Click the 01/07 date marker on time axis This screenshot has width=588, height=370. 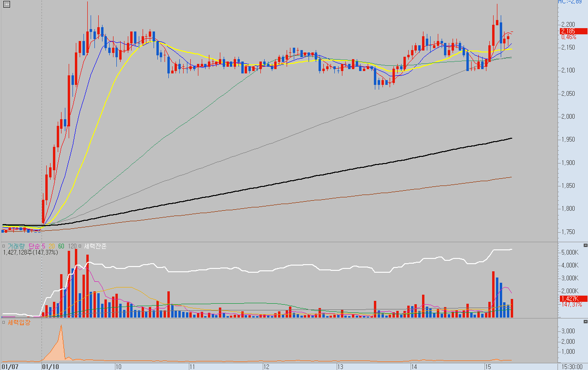coord(9,367)
